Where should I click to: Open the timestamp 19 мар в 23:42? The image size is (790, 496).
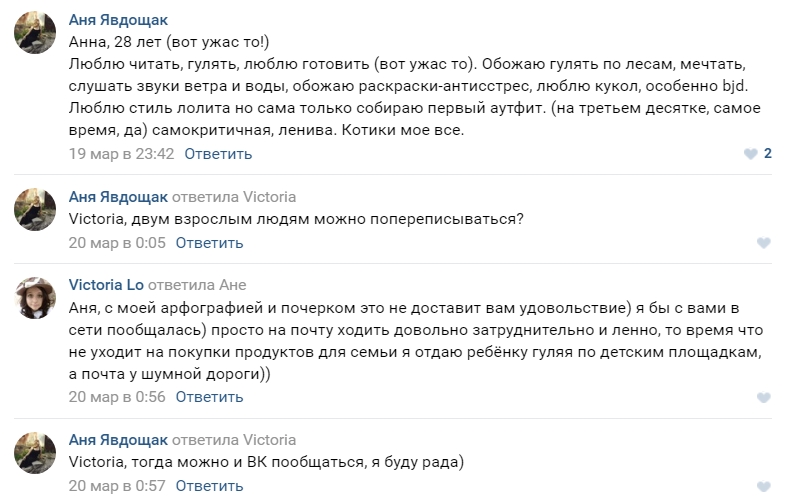point(121,154)
